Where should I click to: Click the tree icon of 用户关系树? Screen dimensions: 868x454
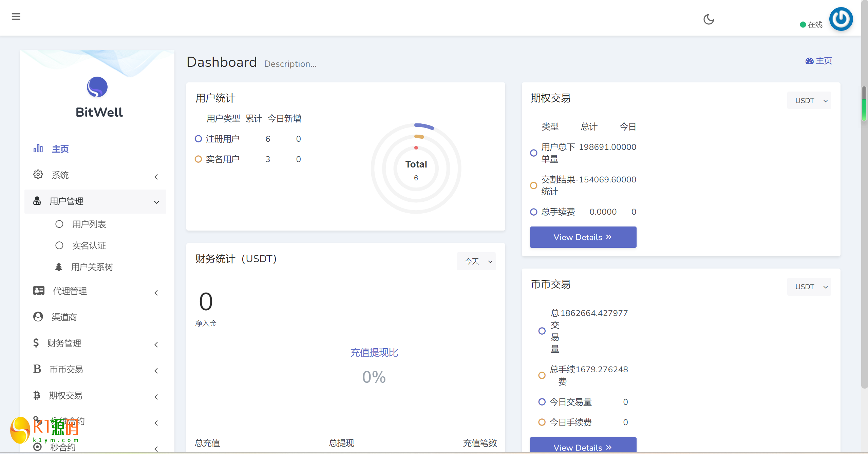click(x=59, y=267)
